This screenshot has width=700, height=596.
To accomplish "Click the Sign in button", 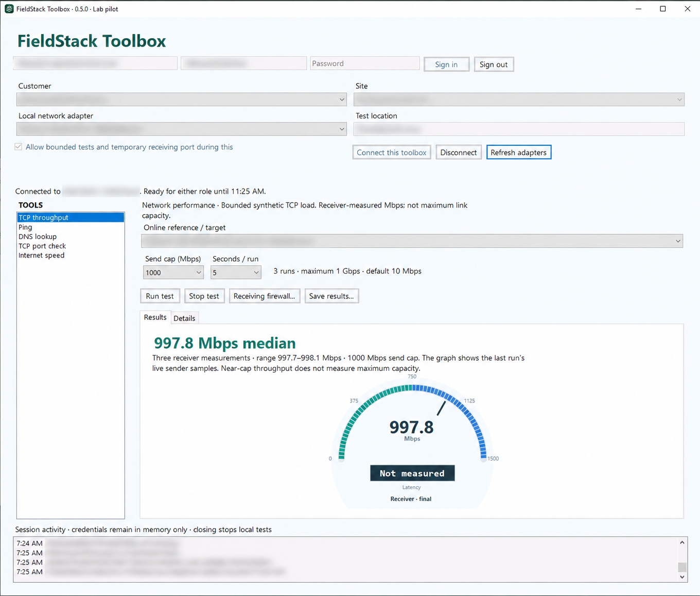I will coord(446,64).
